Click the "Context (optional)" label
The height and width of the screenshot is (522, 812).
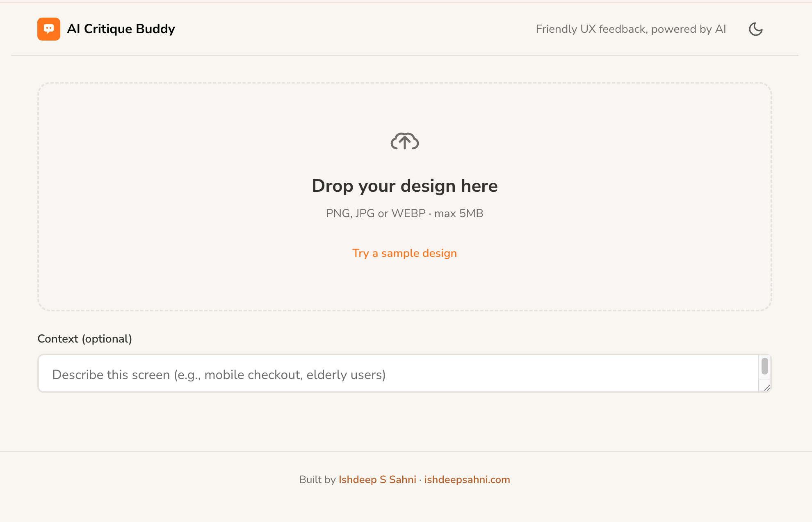tap(85, 338)
